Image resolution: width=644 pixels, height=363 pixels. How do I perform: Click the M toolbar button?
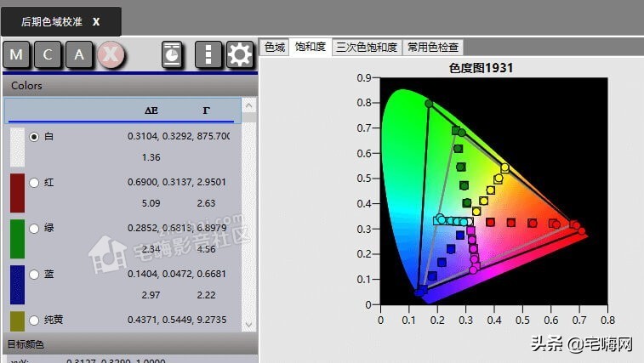[16, 54]
